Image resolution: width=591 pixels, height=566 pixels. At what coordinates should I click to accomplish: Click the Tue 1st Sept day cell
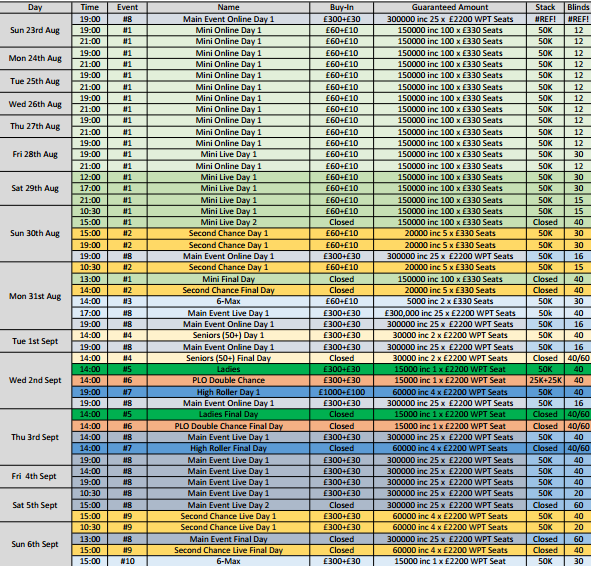(x=35, y=341)
